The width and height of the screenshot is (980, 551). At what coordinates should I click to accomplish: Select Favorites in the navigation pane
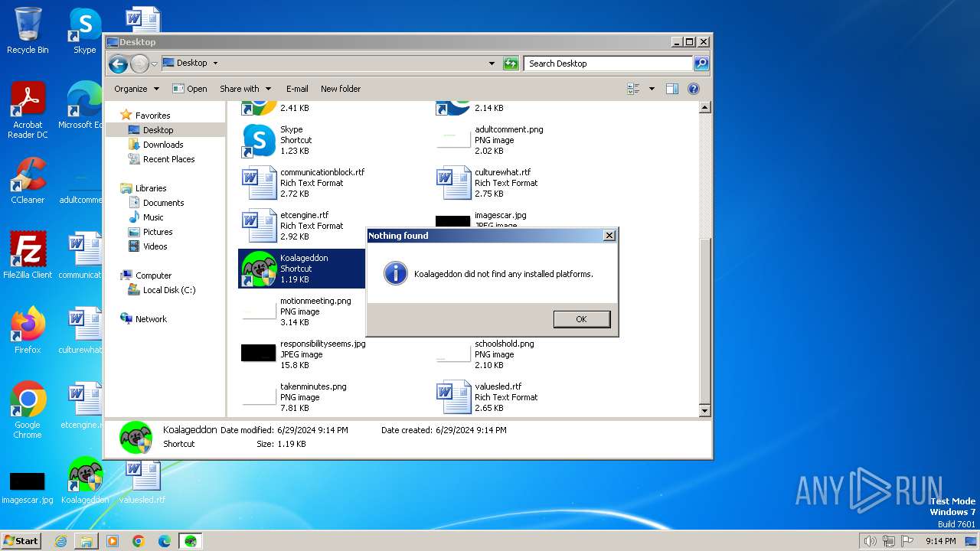coord(152,116)
